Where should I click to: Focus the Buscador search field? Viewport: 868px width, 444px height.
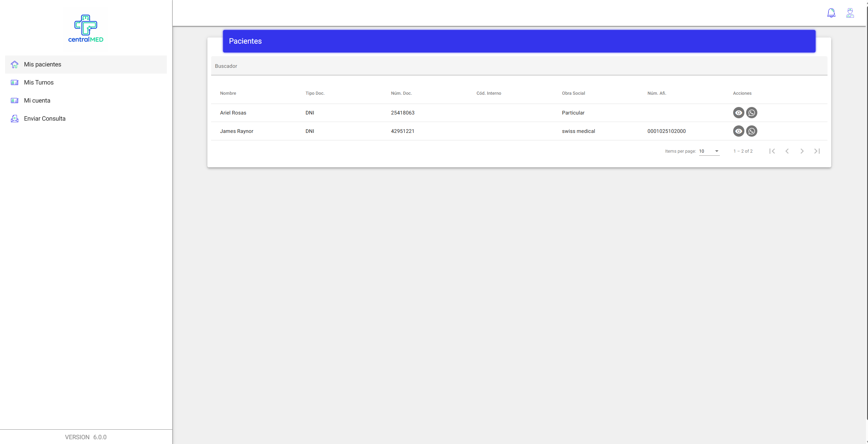coord(519,66)
